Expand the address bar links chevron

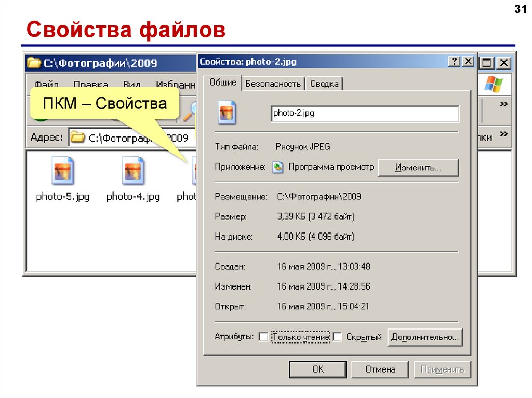pos(503,135)
